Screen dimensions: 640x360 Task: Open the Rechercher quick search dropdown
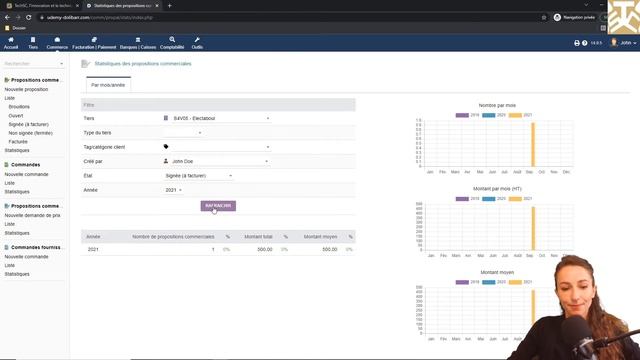33,64
